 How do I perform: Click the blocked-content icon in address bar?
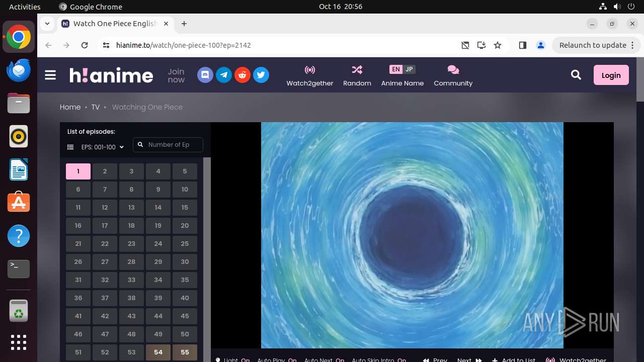pos(465,45)
